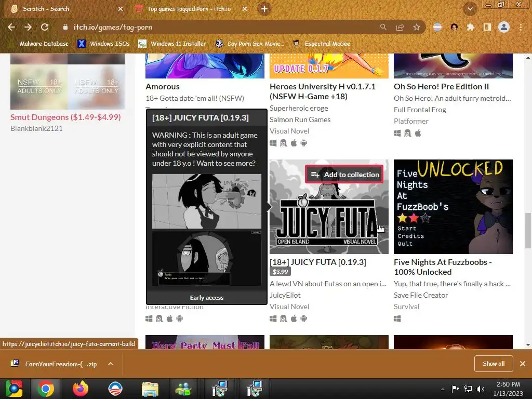Viewport: 532px width, 399px height.
Task: Share this page using the share icon
Action: click(x=400, y=27)
